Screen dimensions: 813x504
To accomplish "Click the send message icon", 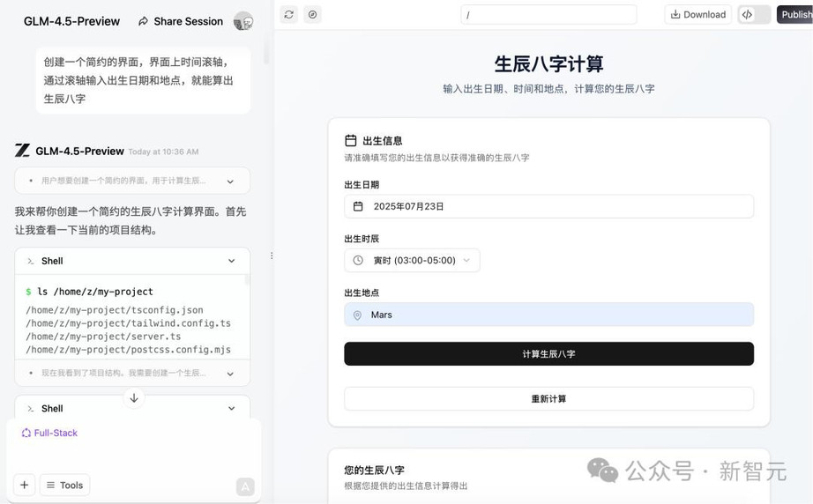I will (245, 486).
